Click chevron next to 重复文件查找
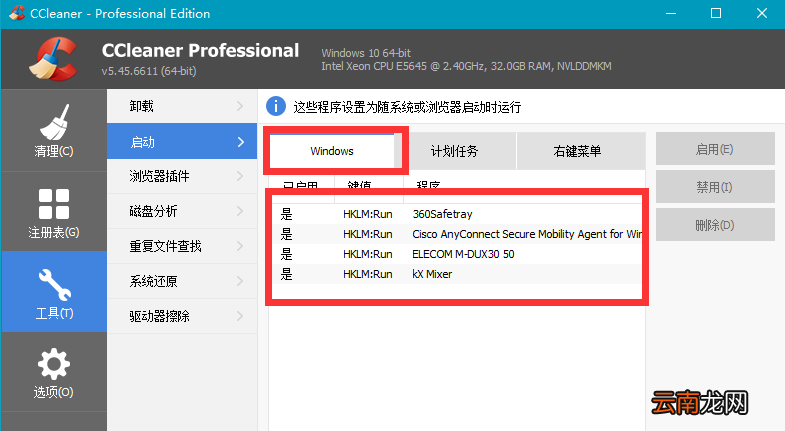785x431 pixels. [240, 246]
